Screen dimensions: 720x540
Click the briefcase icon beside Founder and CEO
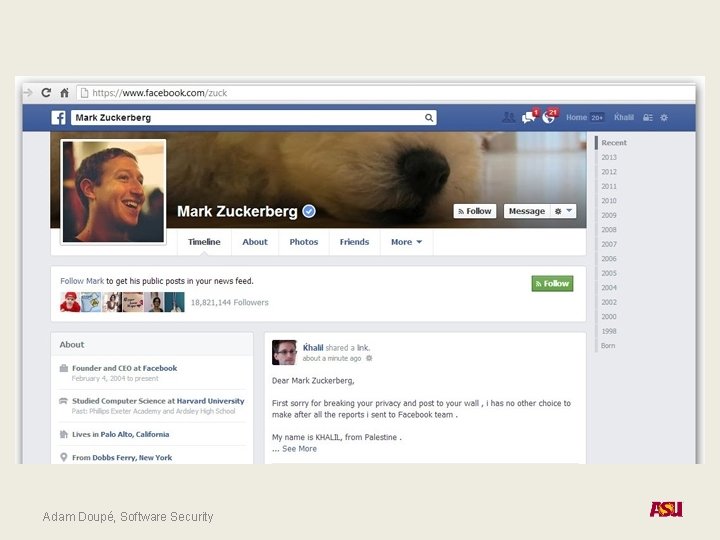[x=64, y=368]
